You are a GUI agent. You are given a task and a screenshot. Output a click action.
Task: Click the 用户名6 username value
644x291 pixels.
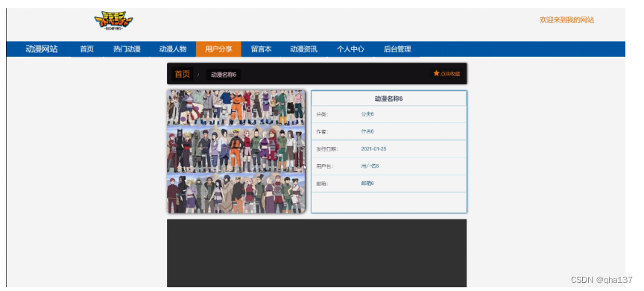[x=370, y=166]
